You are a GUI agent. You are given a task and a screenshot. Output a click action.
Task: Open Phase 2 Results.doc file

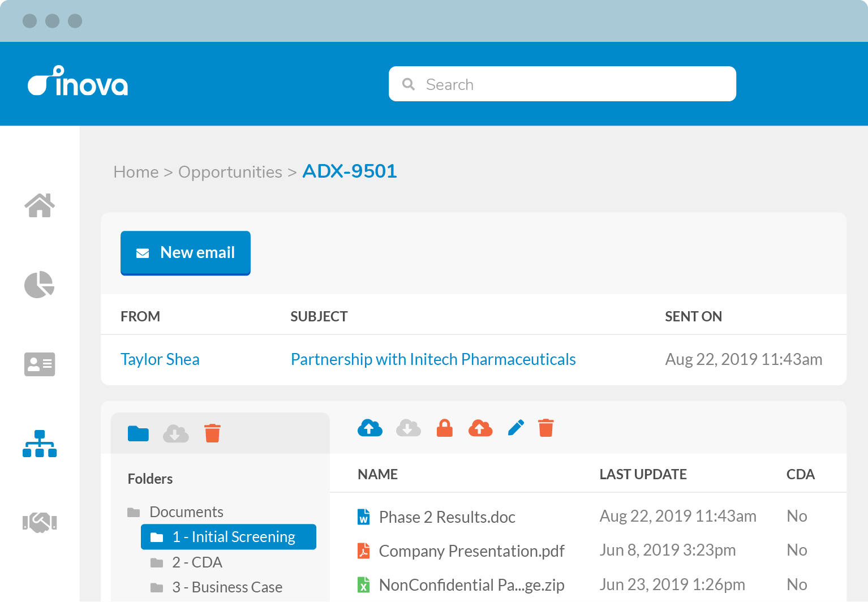coord(447,517)
